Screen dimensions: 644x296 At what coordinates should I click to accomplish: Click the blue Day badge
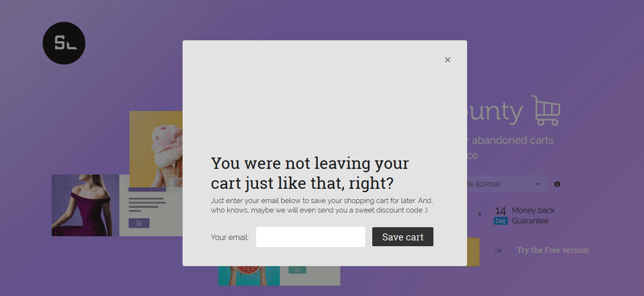[x=500, y=221]
